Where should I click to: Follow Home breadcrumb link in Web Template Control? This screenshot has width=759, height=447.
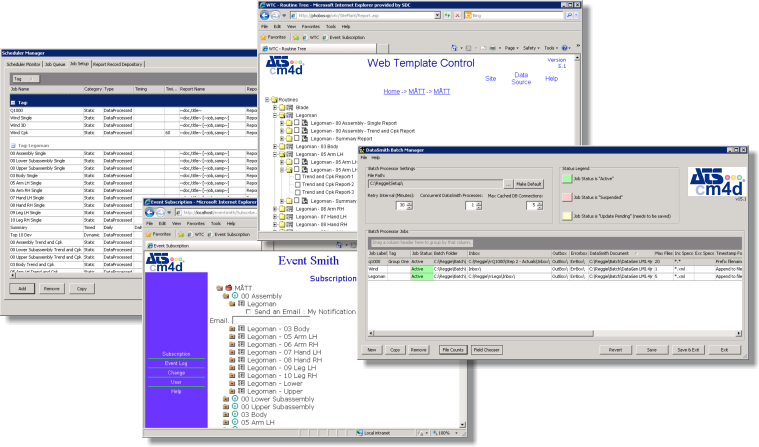pyautogui.click(x=392, y=92)
